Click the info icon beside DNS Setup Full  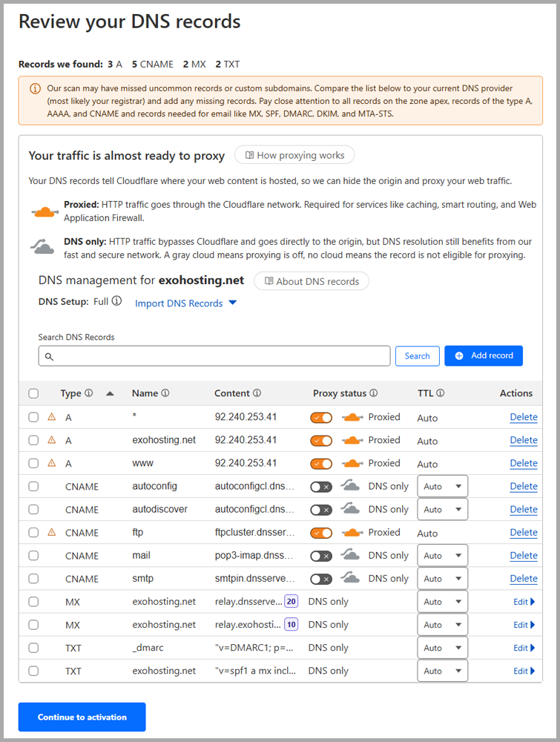[x=116, y=301]
